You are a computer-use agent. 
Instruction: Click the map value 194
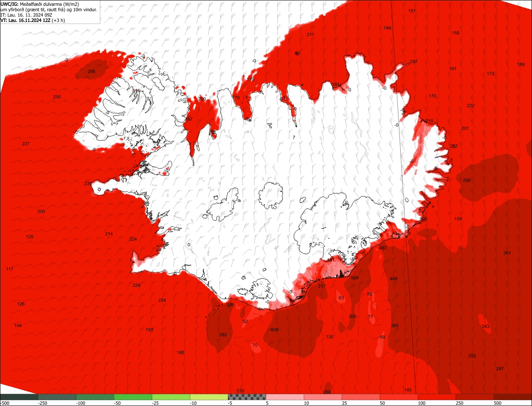[387, 28]
